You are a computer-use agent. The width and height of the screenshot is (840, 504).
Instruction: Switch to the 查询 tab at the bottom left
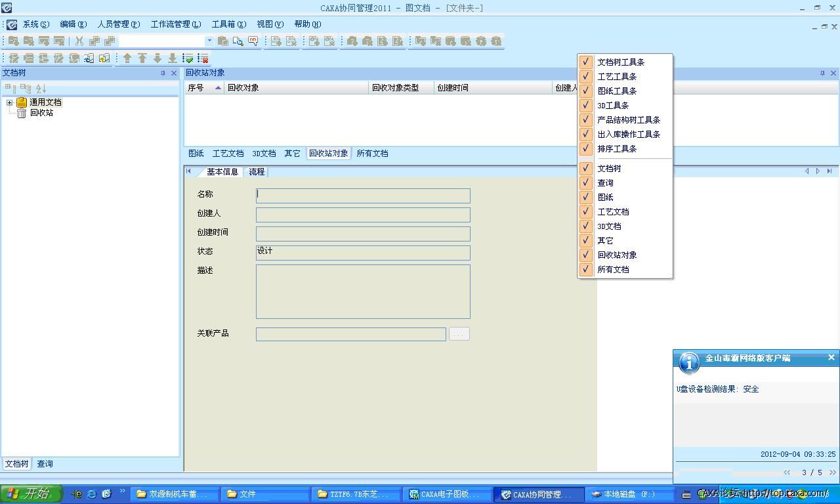pos(45,464)
